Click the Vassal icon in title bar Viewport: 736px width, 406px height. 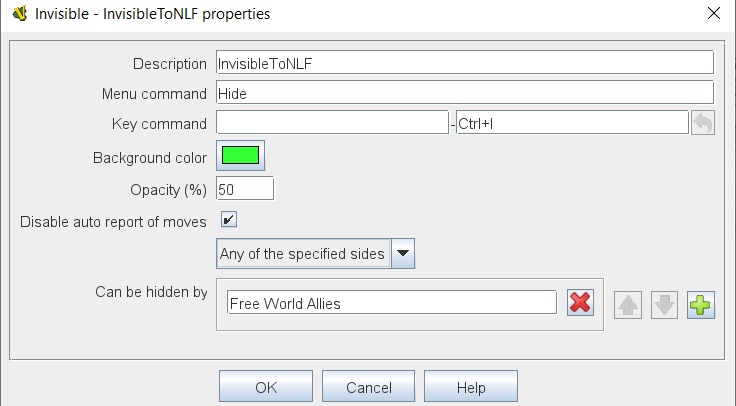point(18,14)
